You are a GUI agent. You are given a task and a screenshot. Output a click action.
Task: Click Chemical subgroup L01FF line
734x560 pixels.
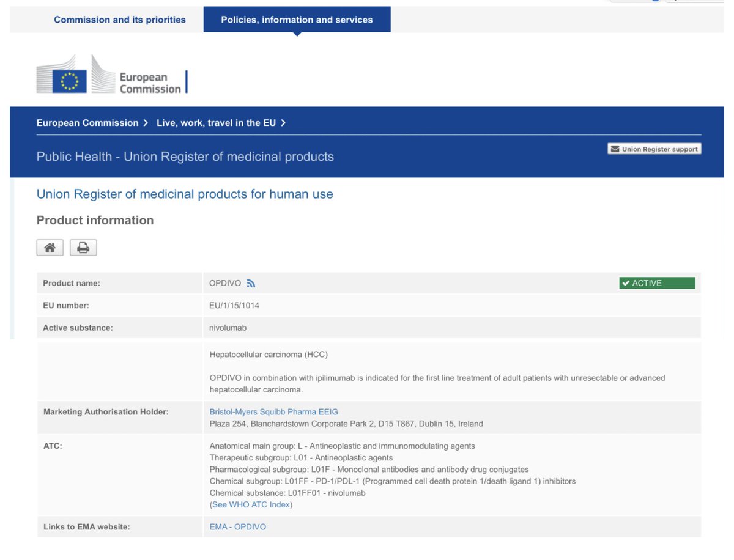coord(392,481)
